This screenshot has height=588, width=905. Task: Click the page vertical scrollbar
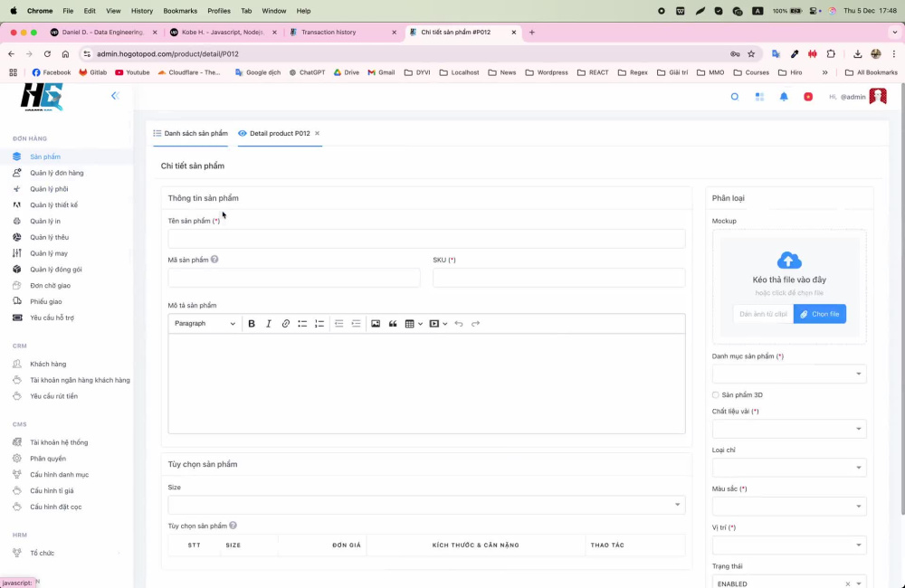point(902,300)
